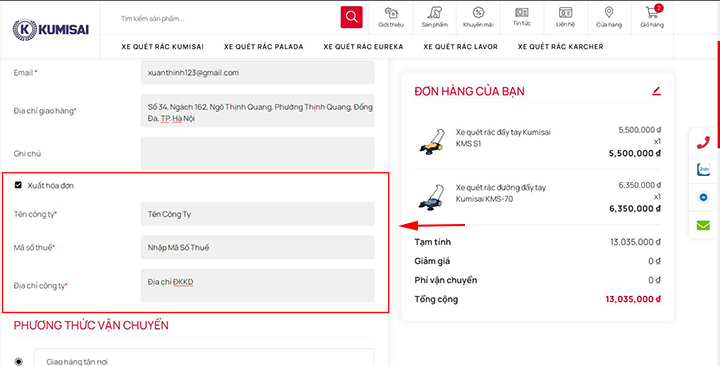Click the Ghi chú notes field
720x366 pixels.
(x=258, y=153)
